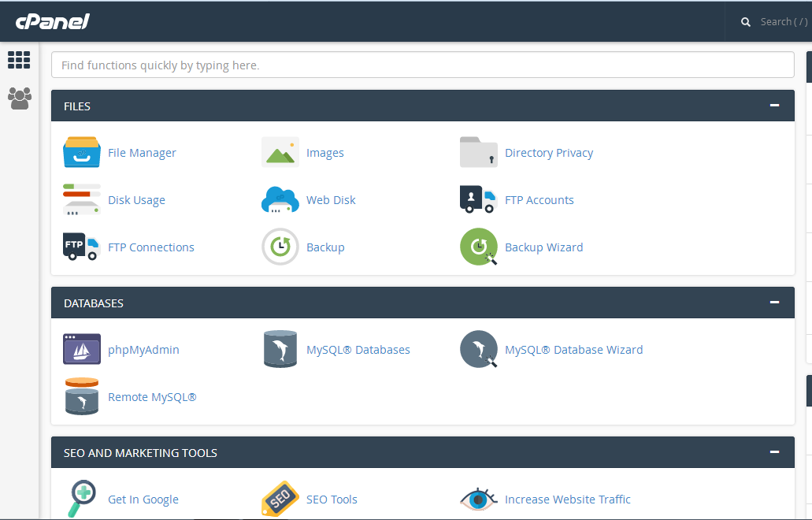The image size is (812, 520).
Task: Open the Remote MySQL link
Action: (152, 397)
